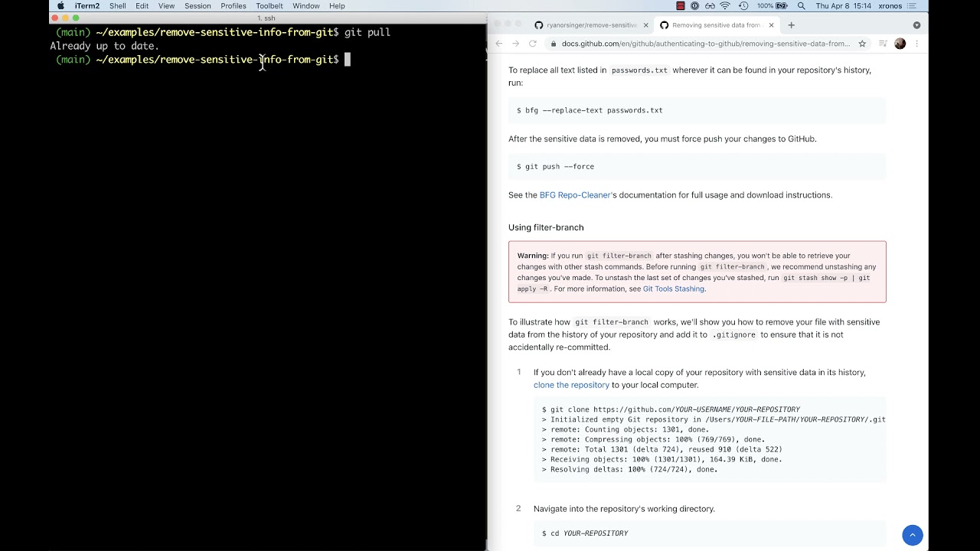The width and height of the screenshot is (980, 551).
Task: Click the 1Password menu bar icon
Action: 695,6
